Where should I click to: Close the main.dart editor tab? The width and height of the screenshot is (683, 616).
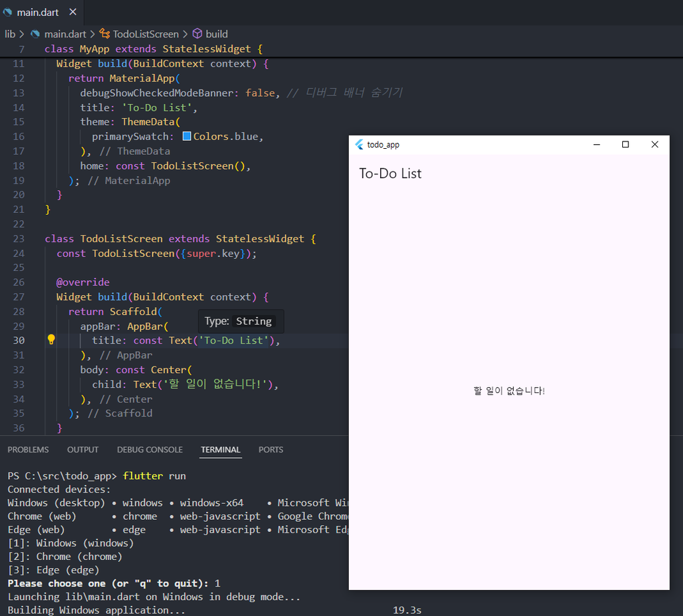[x=73, y=12]
